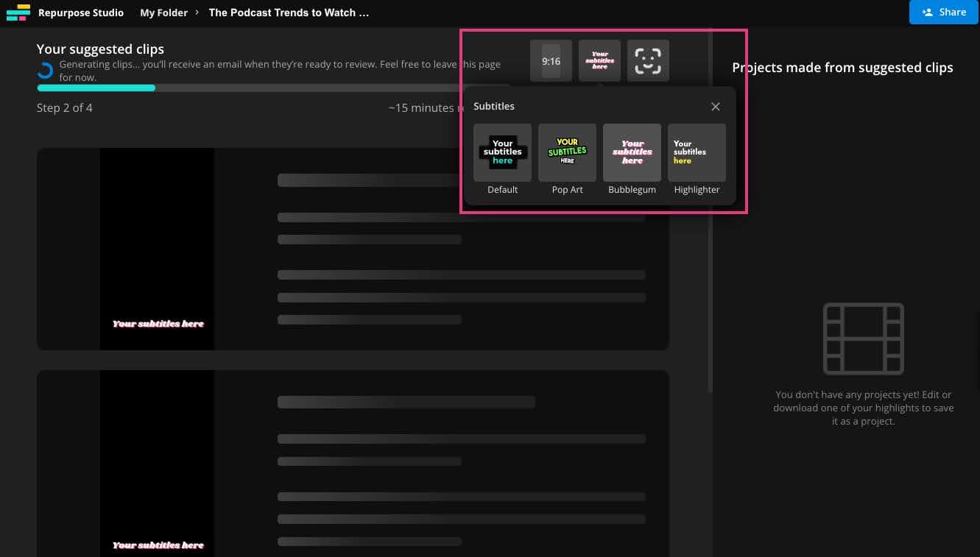Open the subtitles style picker icon
This screenshot has height=557, width=980.
point(599,61)
